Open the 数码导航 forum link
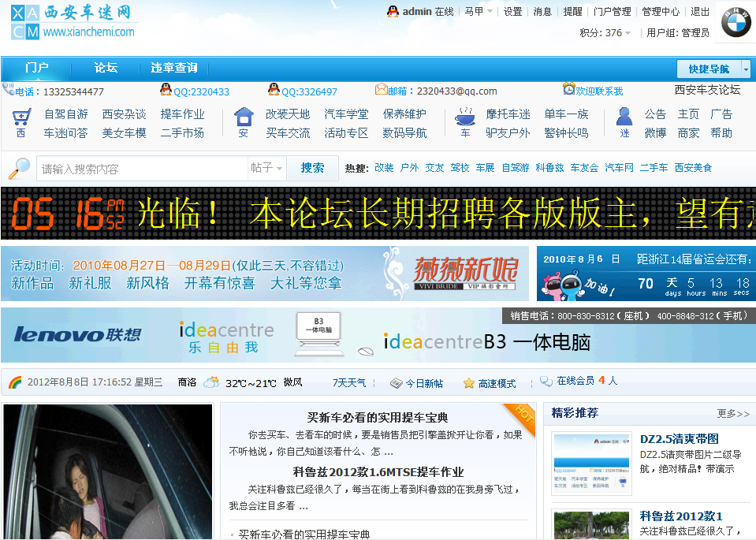This screenshot has width=756, height=540. coord(404,133)
